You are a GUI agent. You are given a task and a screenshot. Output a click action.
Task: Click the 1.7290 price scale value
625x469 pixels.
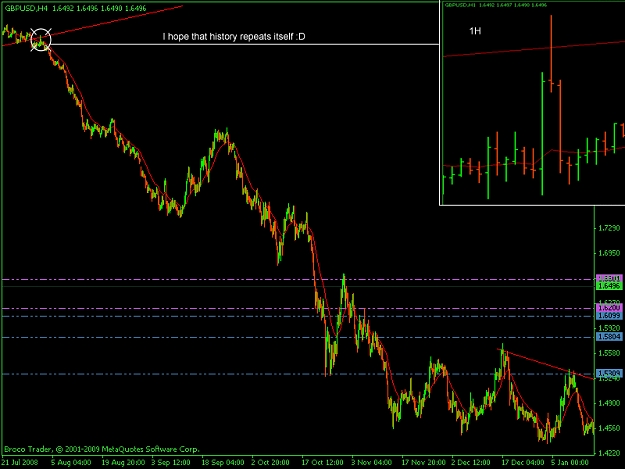[x=609, y=228]
